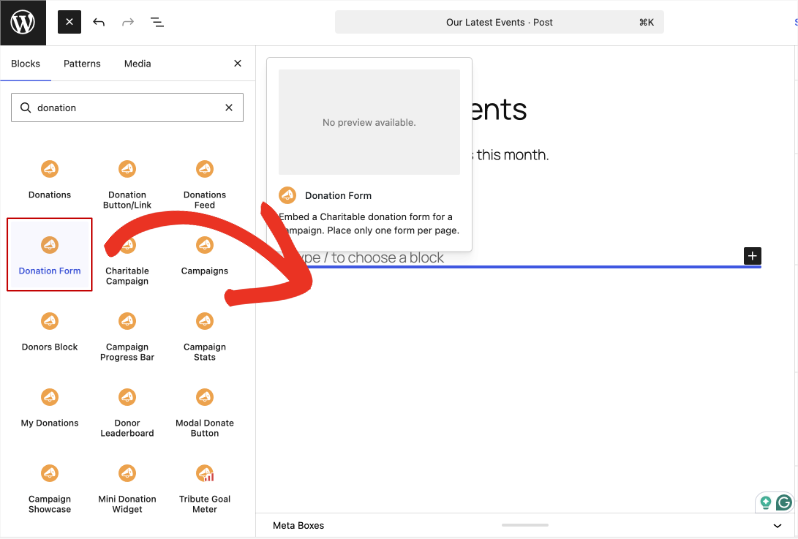Insert the Donors Block

(49, 331)
